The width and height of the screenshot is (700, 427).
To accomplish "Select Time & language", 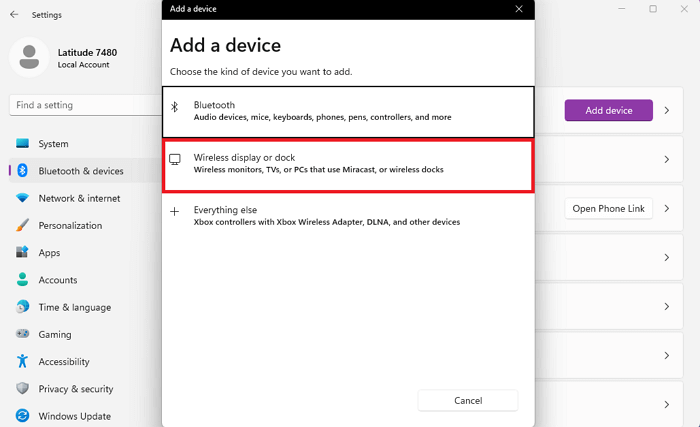I will pyautogui.click(x=85, y=307).
